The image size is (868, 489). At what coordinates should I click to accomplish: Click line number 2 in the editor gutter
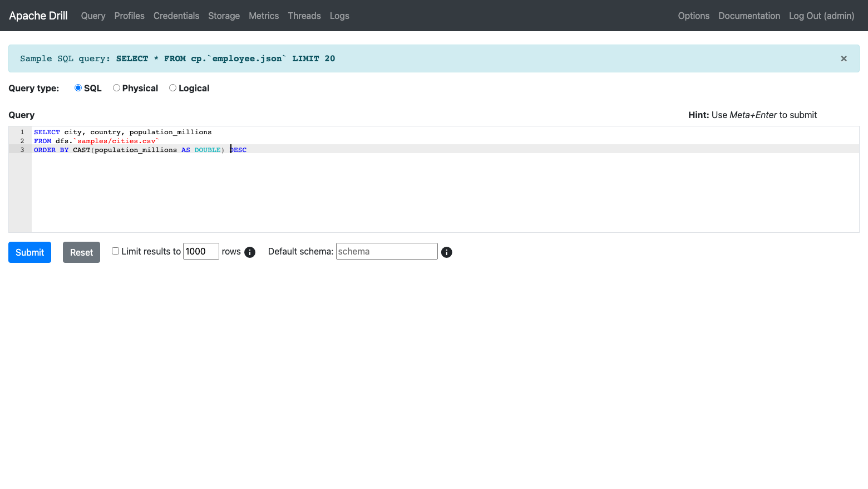click(22, 141)
